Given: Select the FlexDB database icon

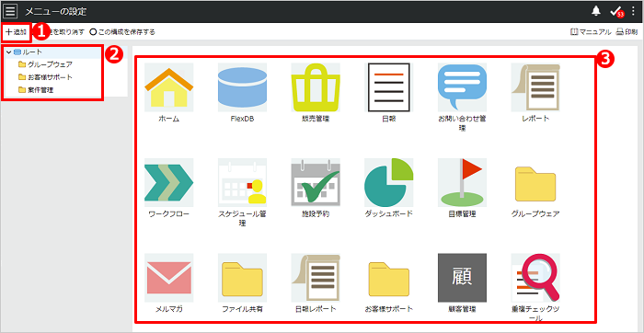Looking at the screenshot, I should [242, 87].
